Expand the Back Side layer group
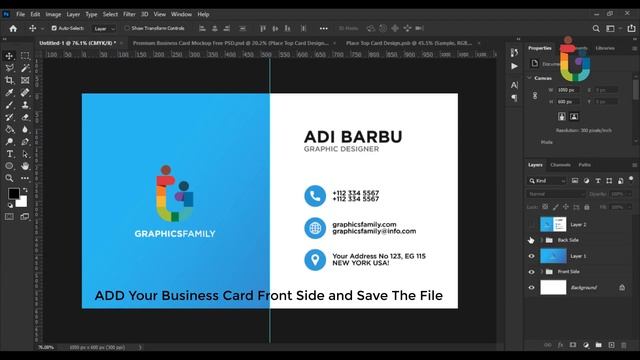 click(x=542, y=240)
